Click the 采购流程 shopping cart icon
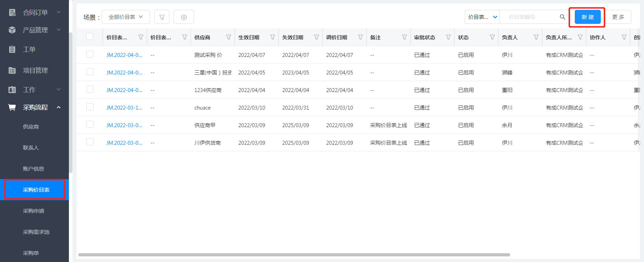 tap(12, 107)
